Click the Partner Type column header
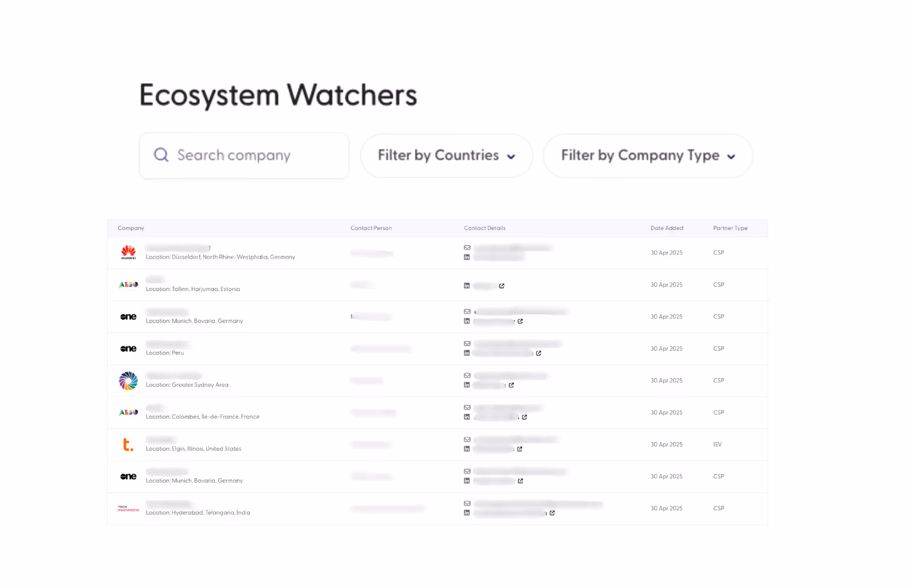 point(731,228)
